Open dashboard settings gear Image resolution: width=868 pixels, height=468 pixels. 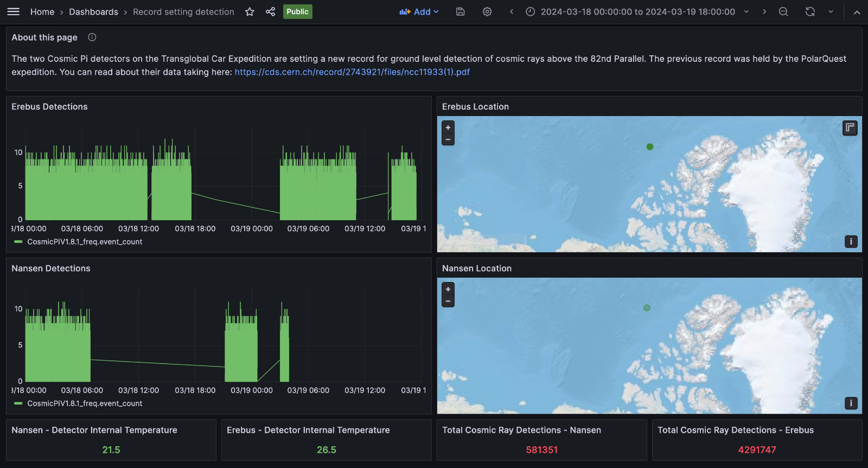pyautogui.click(x=487, y=11)
